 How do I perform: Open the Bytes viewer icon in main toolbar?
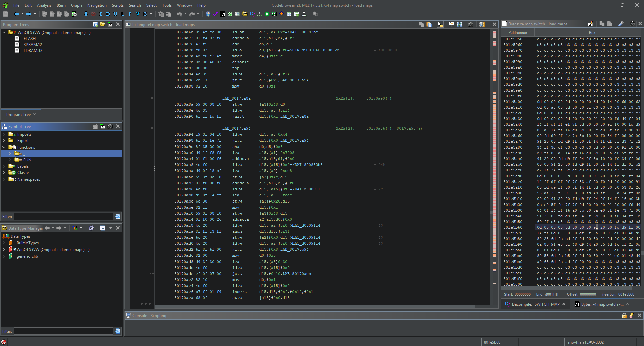[x=223, y=14]
